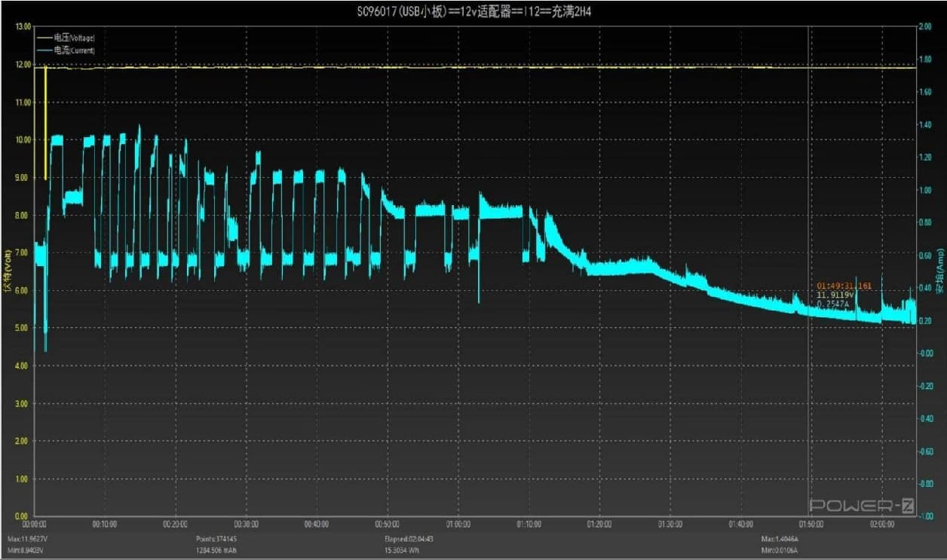
Task: Click the 00:30:00 time axis label
Action: pyautogui.click(x=246, y=524)
